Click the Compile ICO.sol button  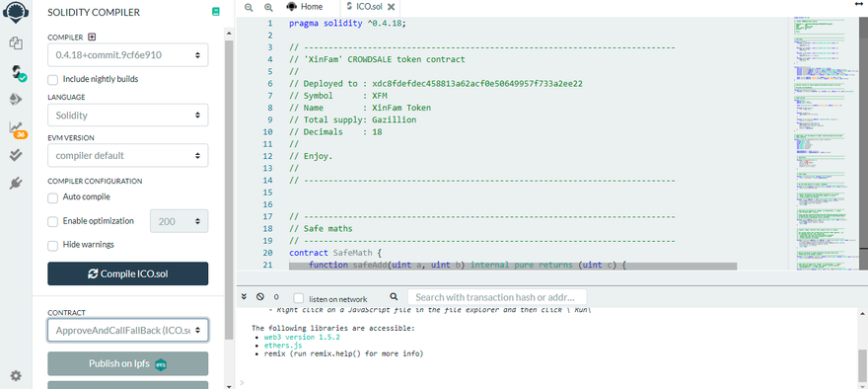[x=128, y=273]
